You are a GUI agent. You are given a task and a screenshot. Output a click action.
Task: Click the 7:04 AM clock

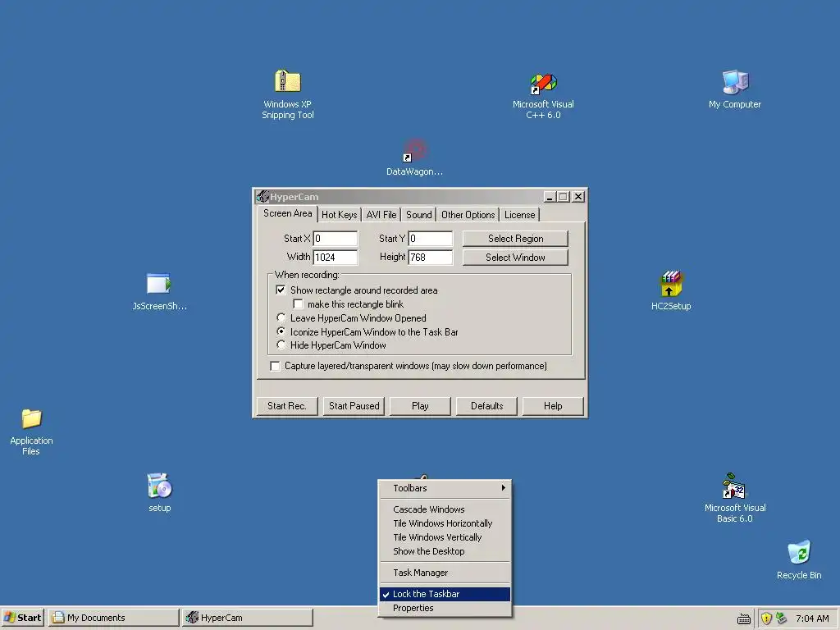pyautogui.click(x=812, y=619)
